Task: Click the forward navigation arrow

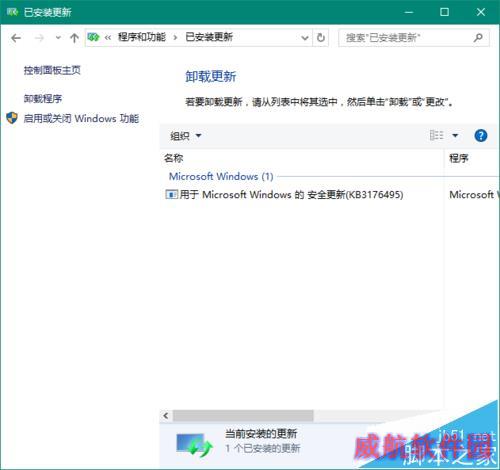Action: tap(39, 38)
